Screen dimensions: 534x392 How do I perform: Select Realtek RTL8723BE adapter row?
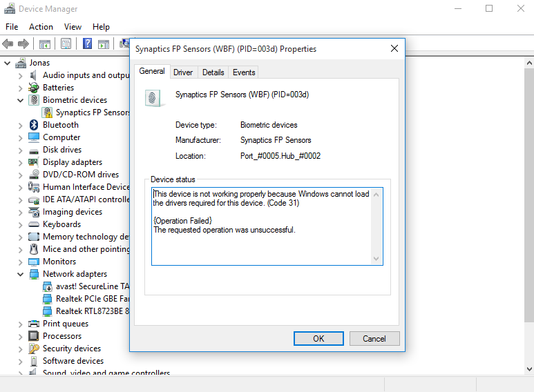(x=86, y=311)
